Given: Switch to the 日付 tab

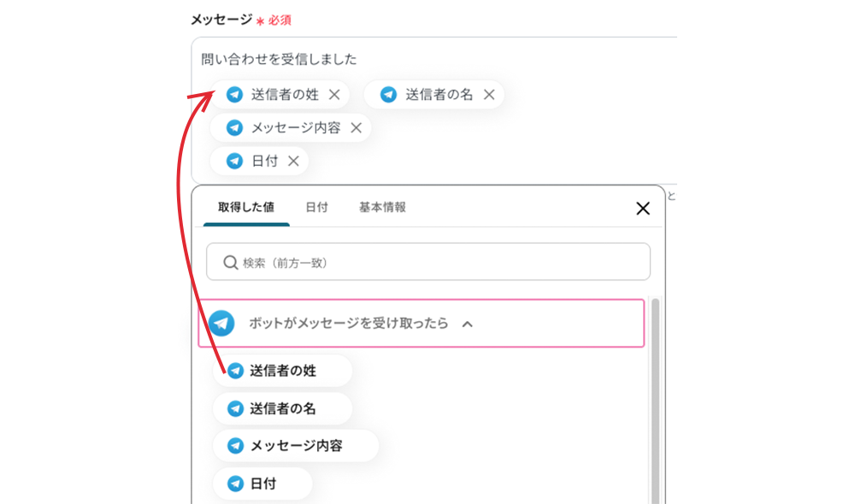Looking at the screenshot, I should [x=316, y=208].
